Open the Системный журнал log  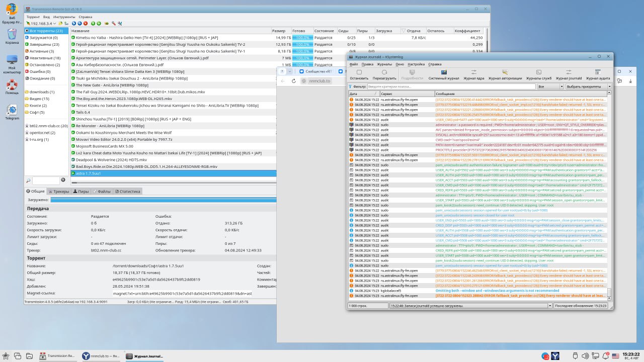443,75
